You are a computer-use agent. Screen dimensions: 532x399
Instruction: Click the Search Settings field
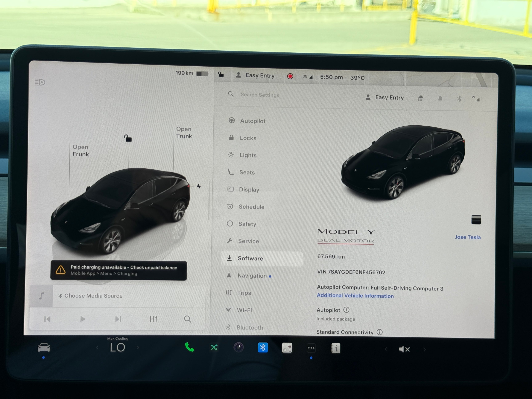pos(260,95)
